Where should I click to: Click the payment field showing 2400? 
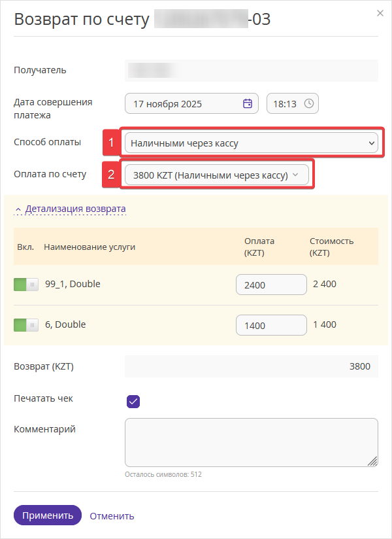pyautogui.click(x=271, y=285)
